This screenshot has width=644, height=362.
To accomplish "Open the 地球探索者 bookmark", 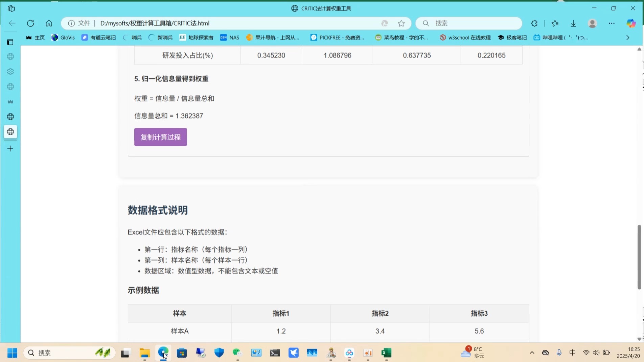I will [196, 38].
